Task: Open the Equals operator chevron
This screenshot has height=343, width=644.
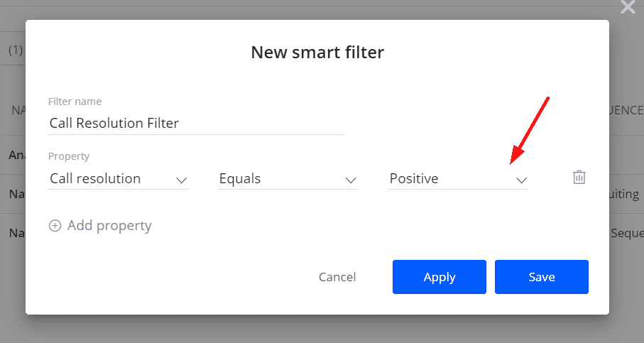Action: [350, 180]
